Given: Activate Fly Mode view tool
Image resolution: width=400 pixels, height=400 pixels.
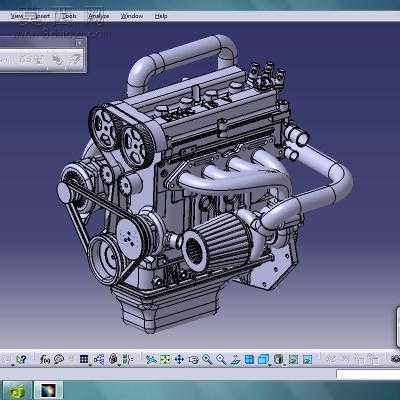Looking at the screenshot, I should point(151,359).
